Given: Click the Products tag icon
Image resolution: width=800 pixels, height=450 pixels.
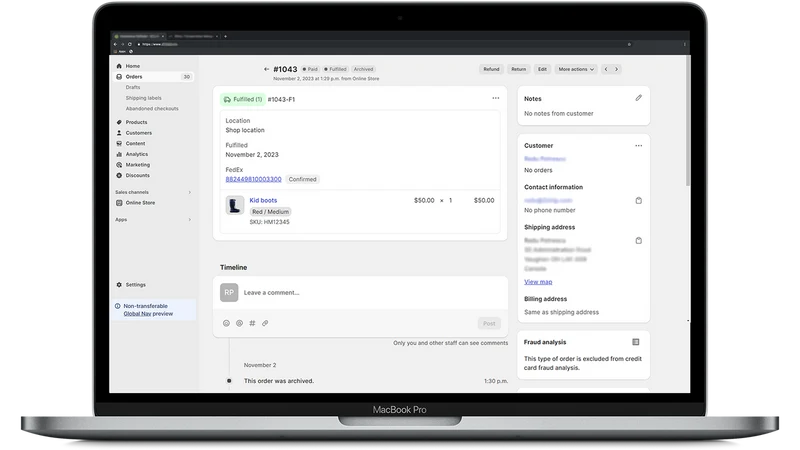Looking at the screenshot, I should (119, 122).
